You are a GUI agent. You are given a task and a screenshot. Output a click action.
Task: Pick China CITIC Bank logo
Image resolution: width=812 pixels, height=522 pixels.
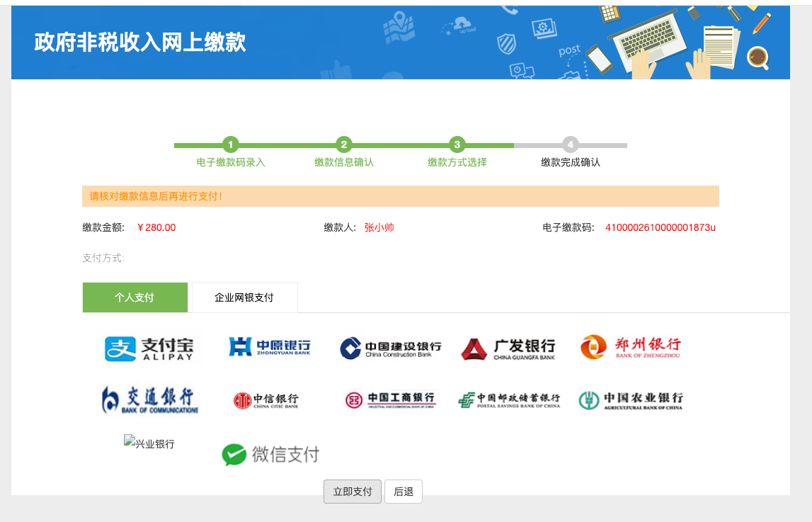pos(266,401)
